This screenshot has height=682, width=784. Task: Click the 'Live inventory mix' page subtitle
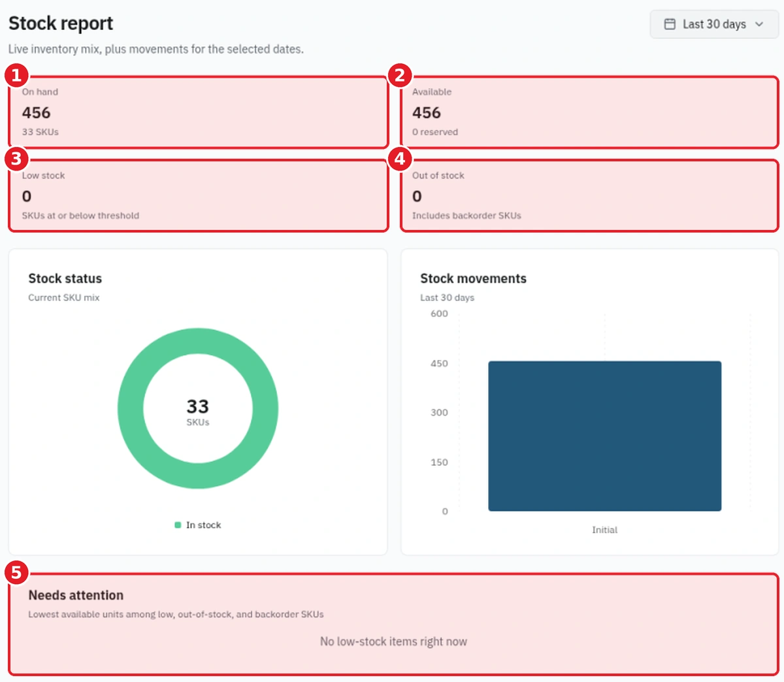point(156,49)
